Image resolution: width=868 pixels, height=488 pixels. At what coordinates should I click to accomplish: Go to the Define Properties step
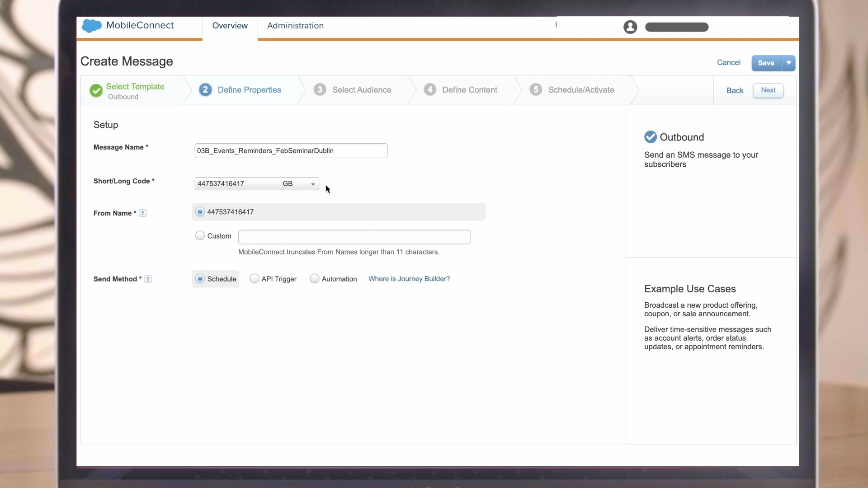(x=250, y=90)
